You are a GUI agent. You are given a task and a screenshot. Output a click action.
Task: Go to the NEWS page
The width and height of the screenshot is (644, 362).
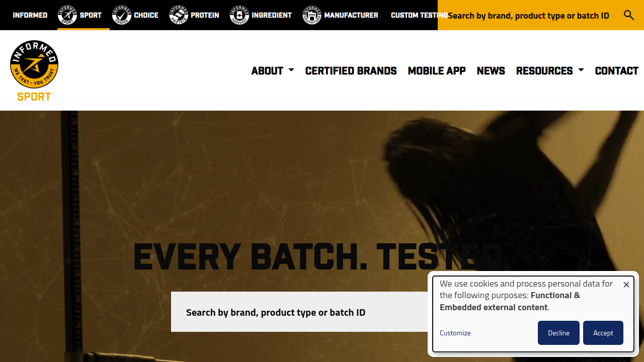[491, 71]
